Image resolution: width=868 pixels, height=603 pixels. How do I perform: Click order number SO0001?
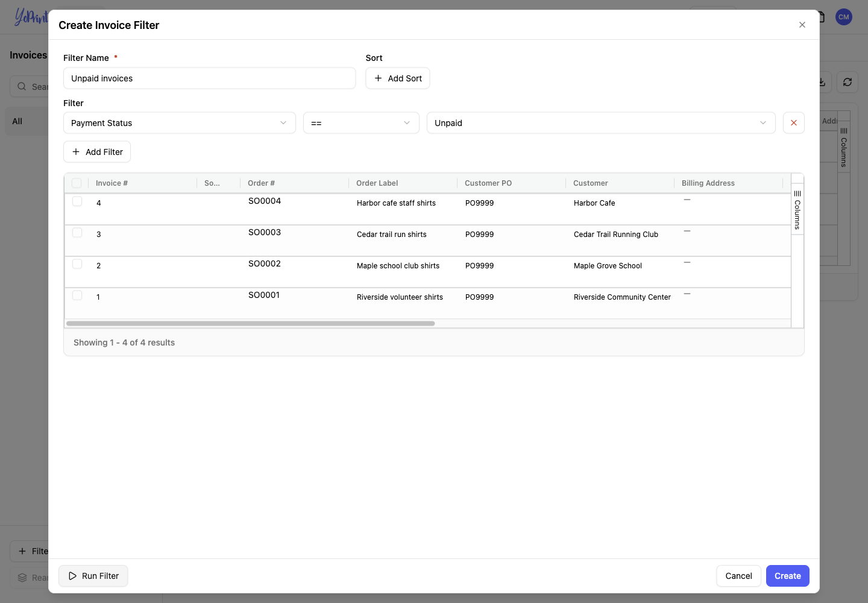264,295
